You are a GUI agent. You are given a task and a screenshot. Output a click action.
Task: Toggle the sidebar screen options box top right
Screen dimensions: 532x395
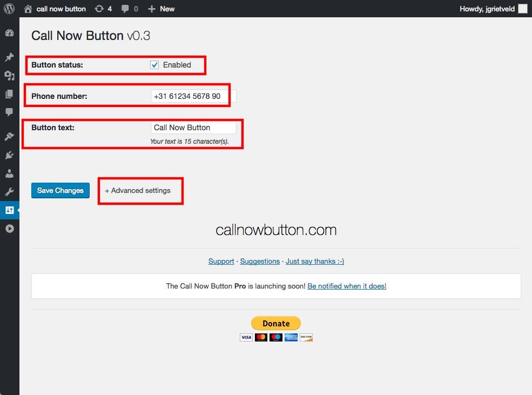coord(522,9)
